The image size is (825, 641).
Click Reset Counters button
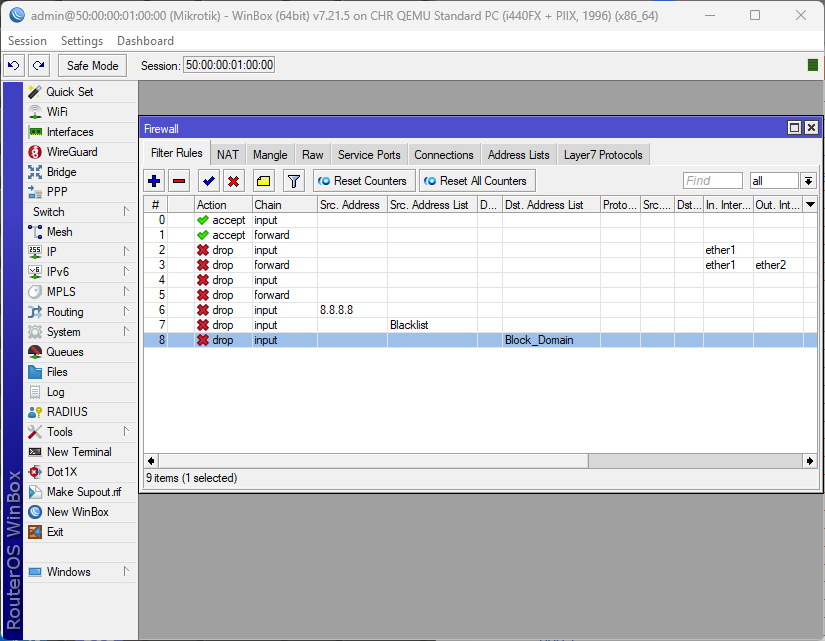coord(364,181)
